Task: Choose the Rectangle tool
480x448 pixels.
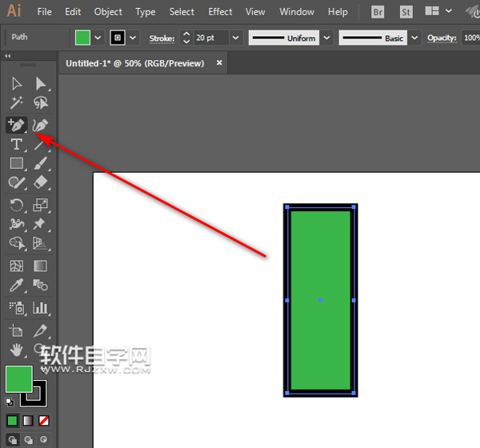Action: 16,164
